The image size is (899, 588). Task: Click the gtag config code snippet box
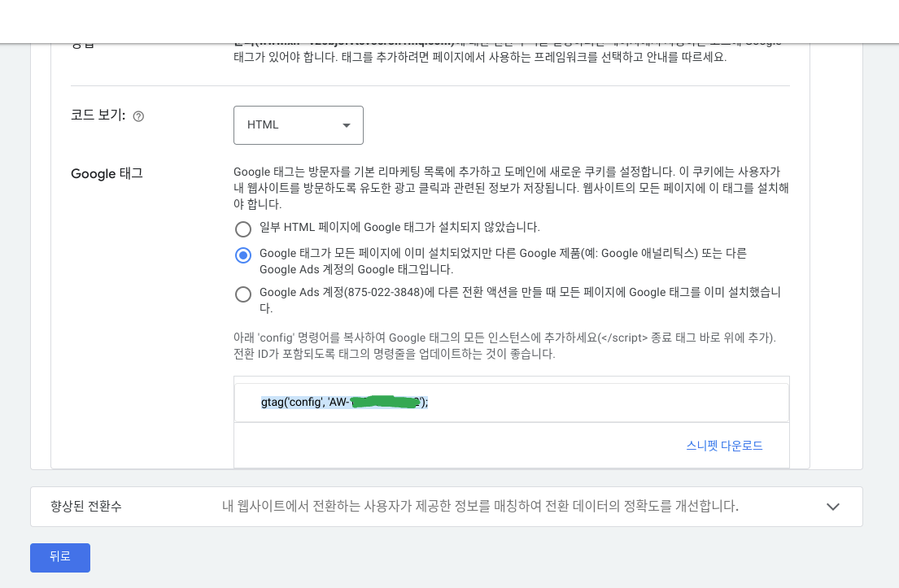coord(512,403)
